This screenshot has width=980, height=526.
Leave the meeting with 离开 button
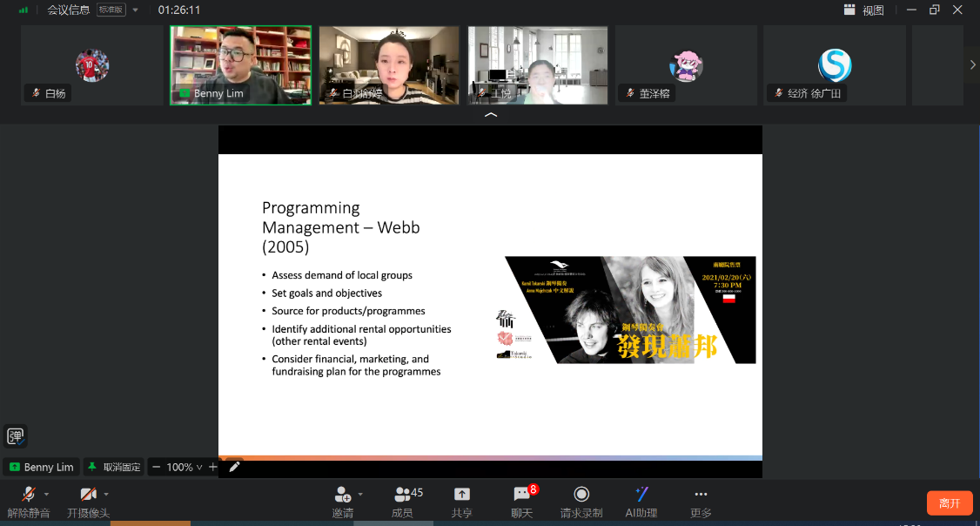(x=950, y=503)
